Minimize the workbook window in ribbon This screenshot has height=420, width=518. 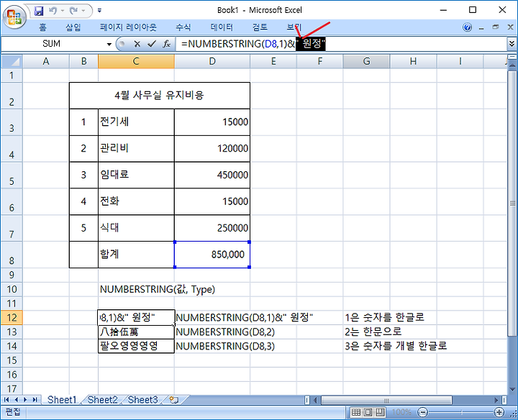point(481,27)
